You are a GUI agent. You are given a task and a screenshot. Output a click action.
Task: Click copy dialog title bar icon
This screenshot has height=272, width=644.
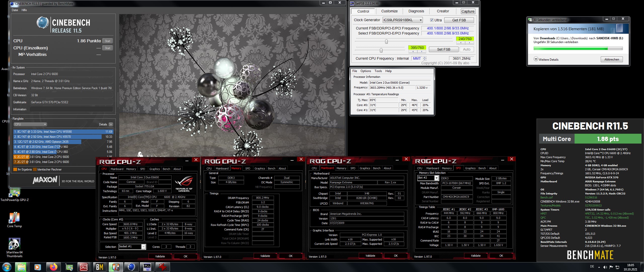530,20
